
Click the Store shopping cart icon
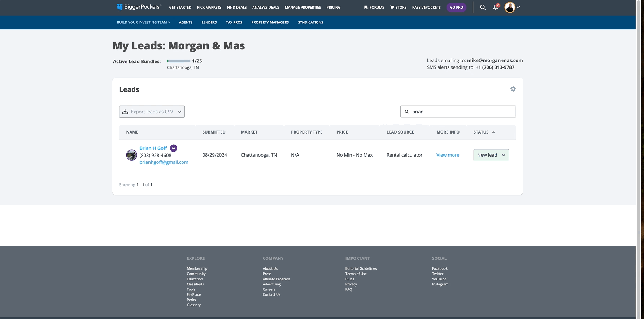pos(392,8)
